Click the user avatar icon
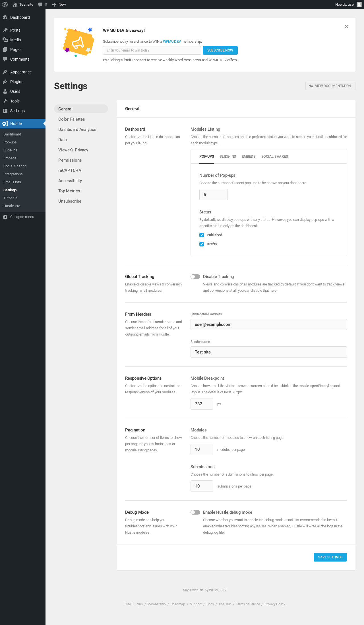Image resolution: width=364 pixels, height=625 pixels. click(x=359, y=4)
